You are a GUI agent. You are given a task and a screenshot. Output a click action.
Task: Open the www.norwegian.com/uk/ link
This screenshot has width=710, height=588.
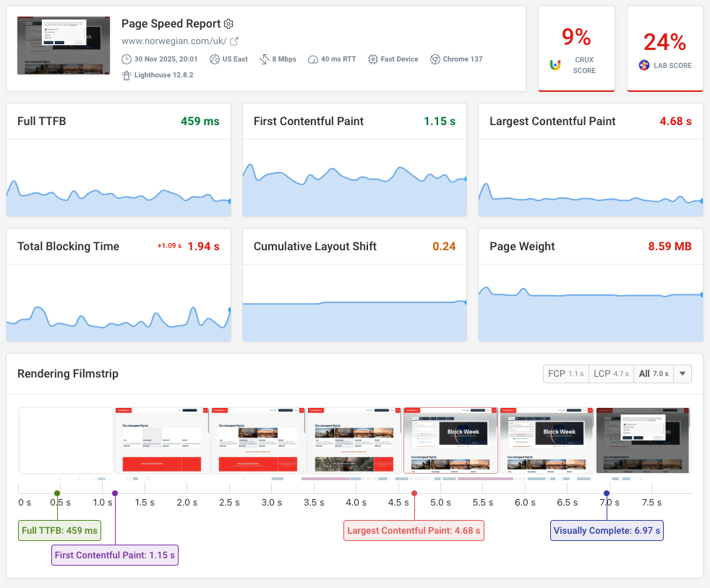coord(176,41)
